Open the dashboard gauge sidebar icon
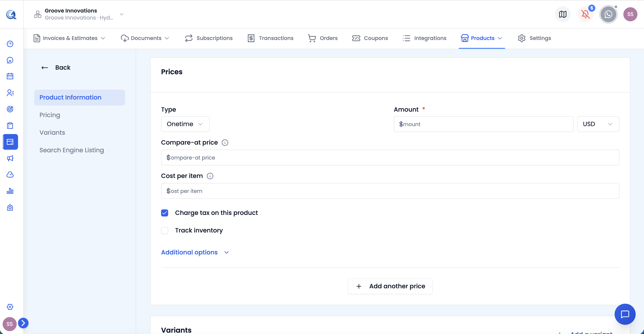 click(10, 44)
